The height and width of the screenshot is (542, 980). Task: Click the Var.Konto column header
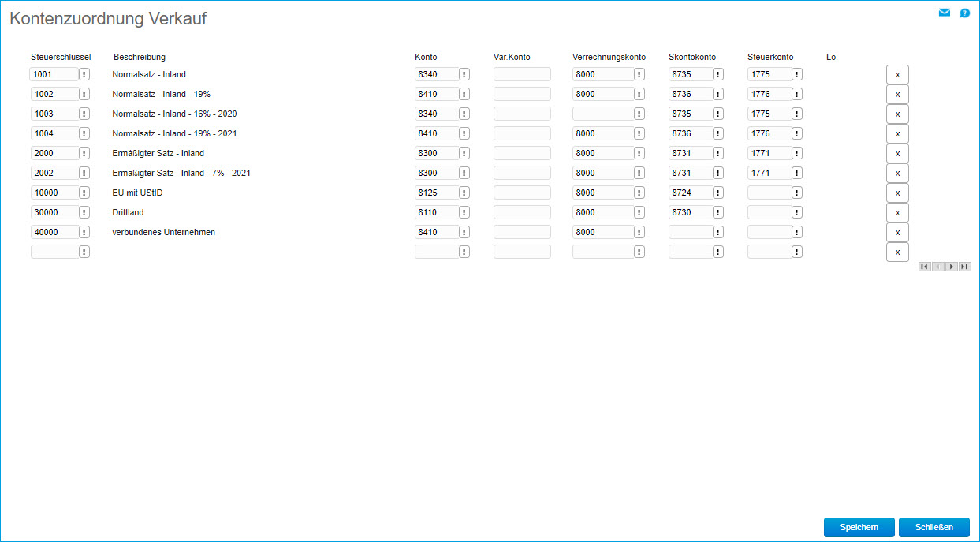coord(512,57)
